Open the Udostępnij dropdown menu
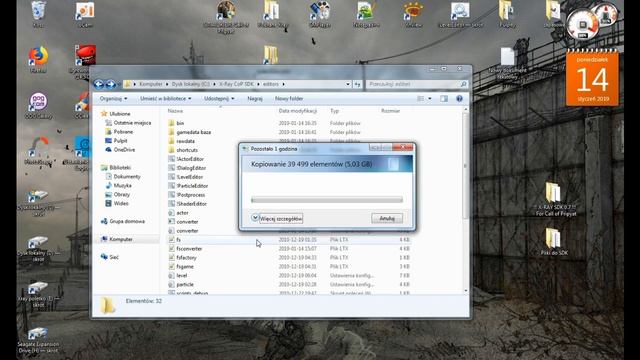This screenshot has height=360, width=640. tap(219, 99)
